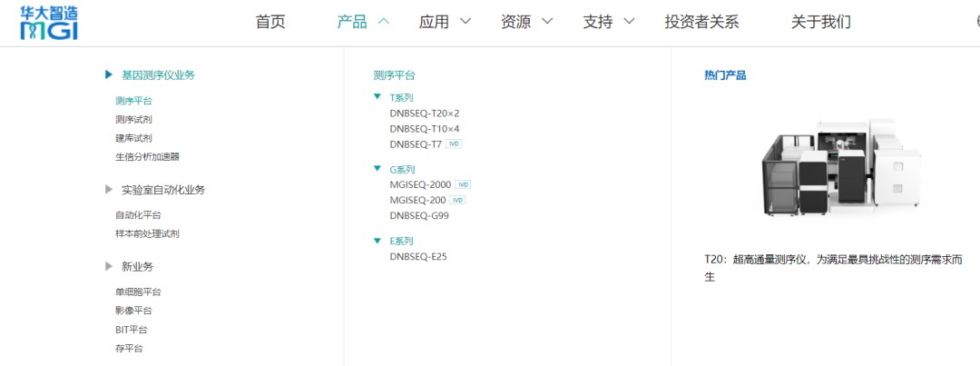The width and height of the screenshot is (980, 366).
Task: Open 影像平台 link
Action: click(x=133, y=311)
